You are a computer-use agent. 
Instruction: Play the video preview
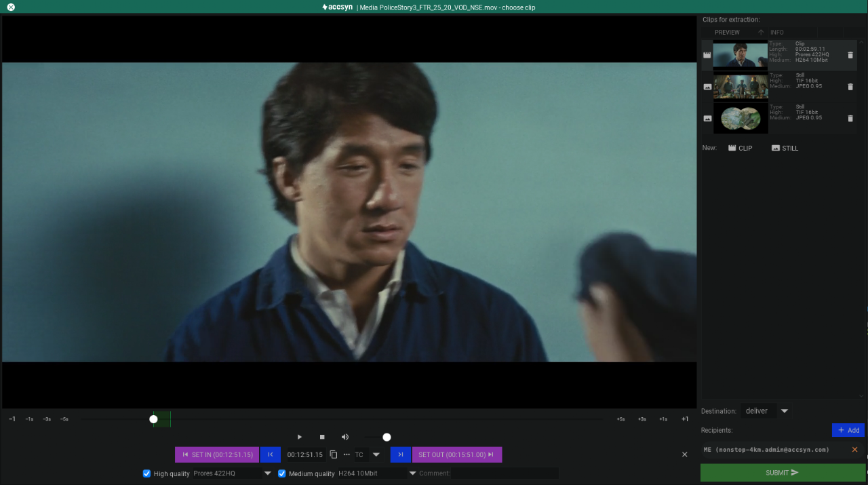pyautogui.click(x=300, y=437)
